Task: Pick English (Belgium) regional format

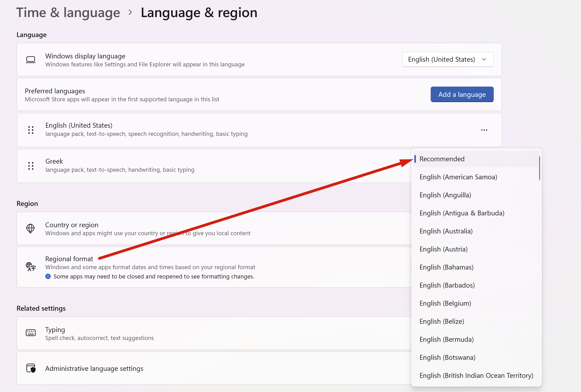Action: 445,303
